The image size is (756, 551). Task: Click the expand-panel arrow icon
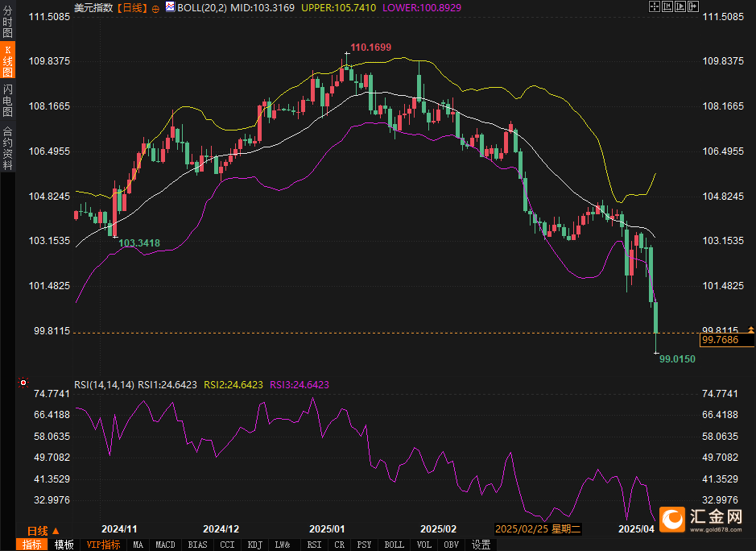693,6
